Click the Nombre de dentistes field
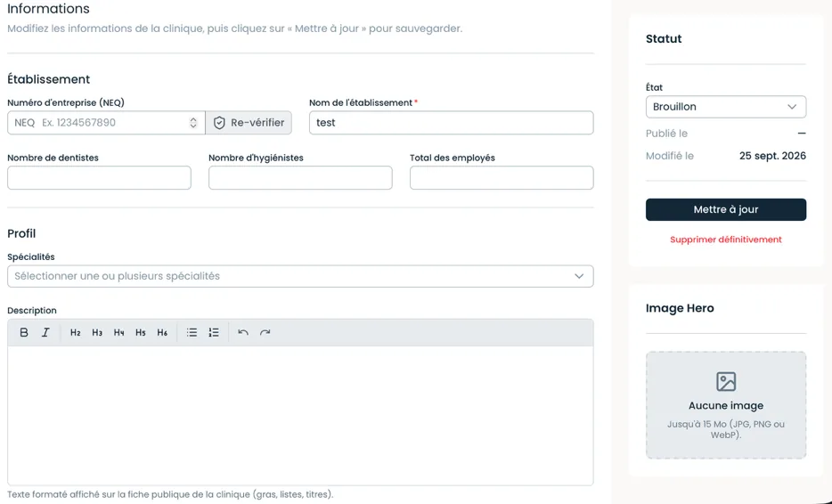Screen dimensions: 832x504 click(99, 178)
